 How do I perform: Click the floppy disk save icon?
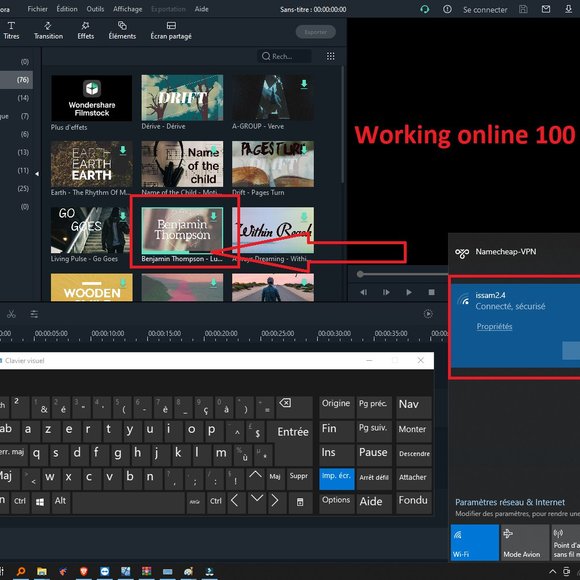coord(523,9)
